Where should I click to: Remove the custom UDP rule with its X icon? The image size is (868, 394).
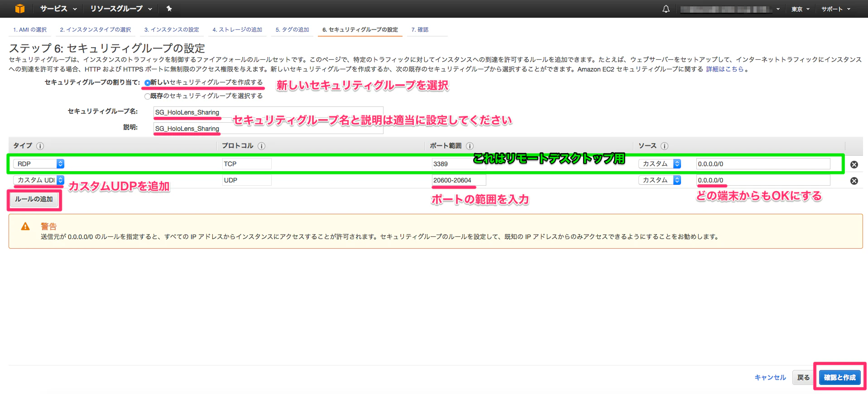(x=854, y=181)
